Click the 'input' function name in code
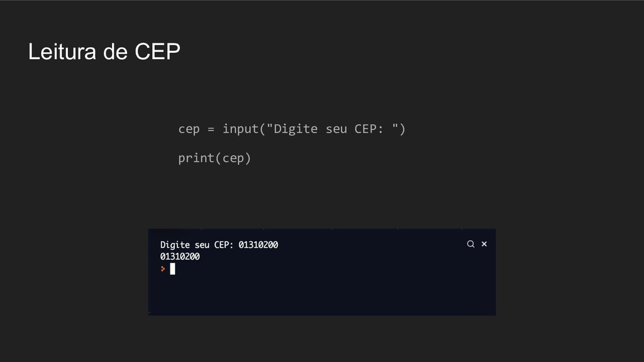644x362 pixels. pos(241,129)
